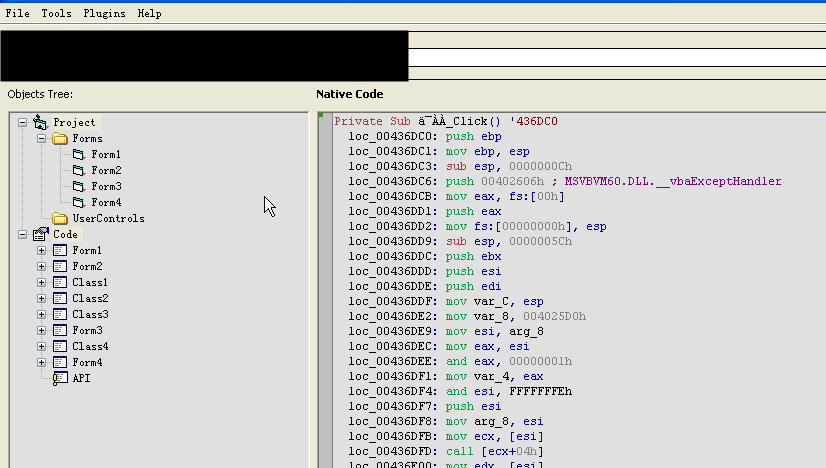This screenshot has height=468, width=826.
Task: Click the loc_00436DF4 and esi line
Action: tap(460, 392)
